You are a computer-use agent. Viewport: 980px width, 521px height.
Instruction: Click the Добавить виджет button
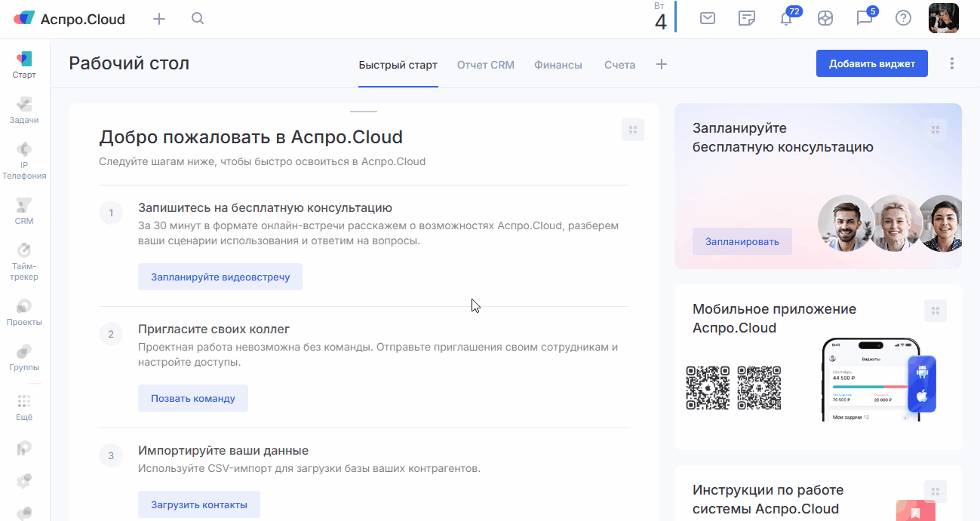pyautogui.click(x=872, y=63)
